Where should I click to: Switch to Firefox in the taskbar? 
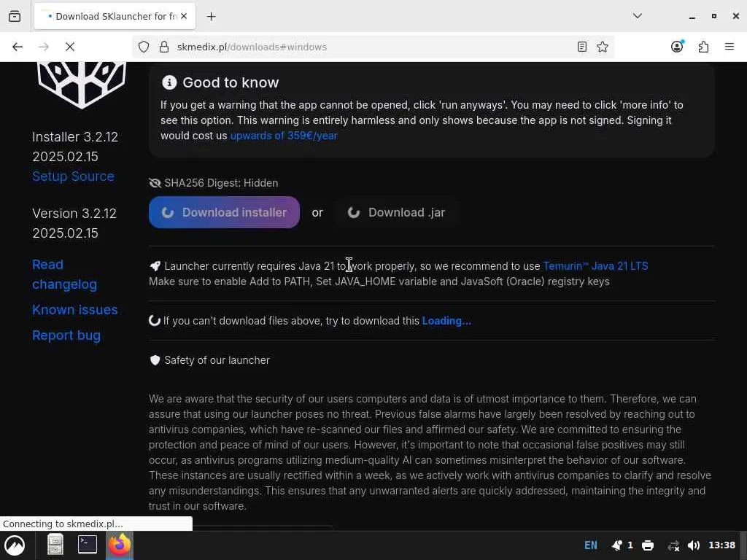point(120,545)
